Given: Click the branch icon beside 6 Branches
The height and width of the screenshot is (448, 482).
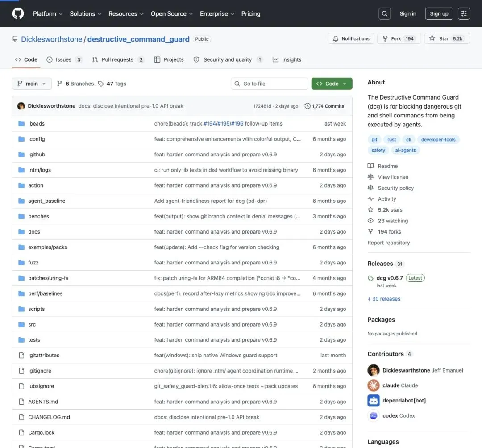Looking at the screenshot, I should pos(60,84).
